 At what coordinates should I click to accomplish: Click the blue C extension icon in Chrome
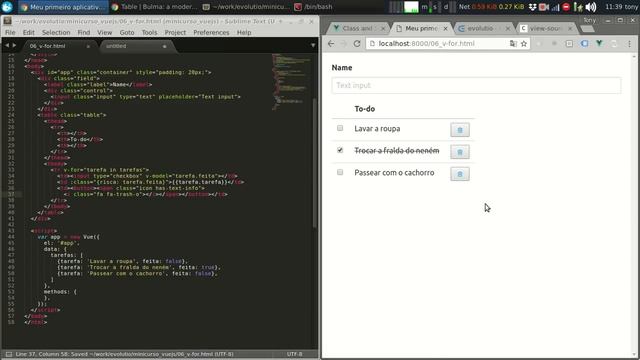[x=584, y=43]
